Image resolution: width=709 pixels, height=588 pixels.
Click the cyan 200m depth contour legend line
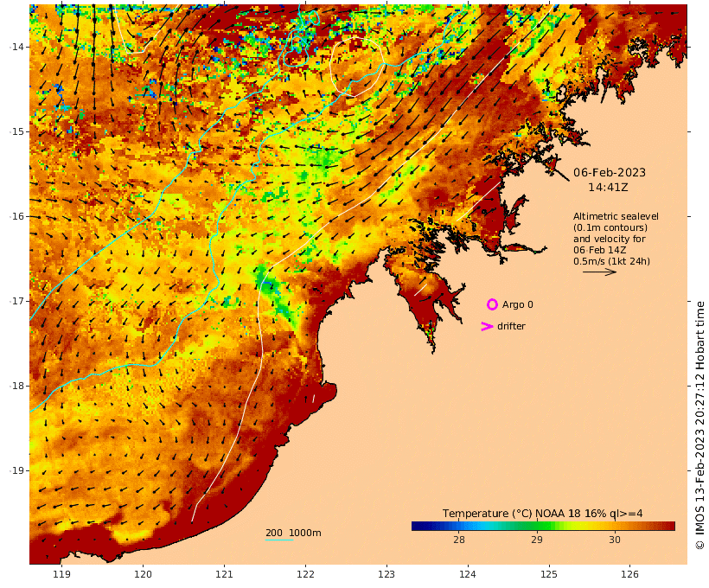[x=279, y=540]
